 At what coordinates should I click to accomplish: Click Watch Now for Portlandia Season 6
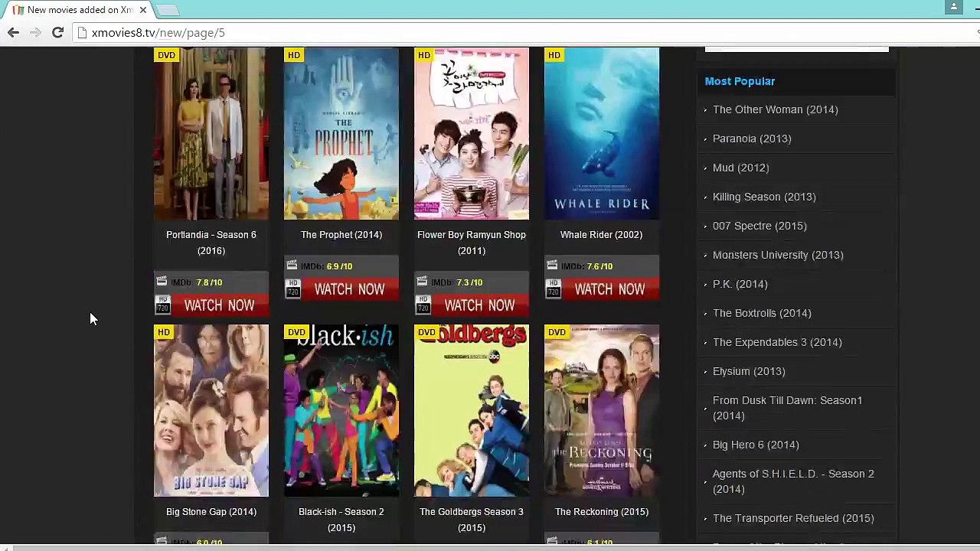point(219,305)
